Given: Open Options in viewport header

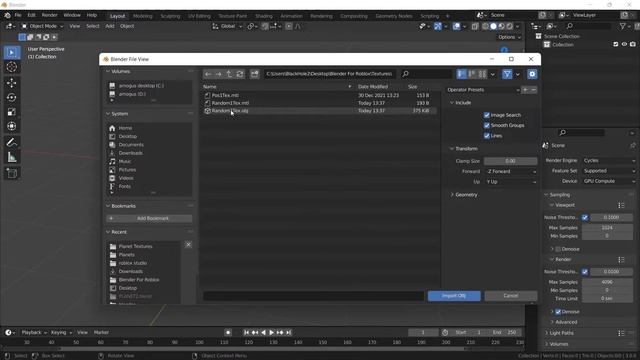Looking at the screenshot, I should (x=509, y=37).
